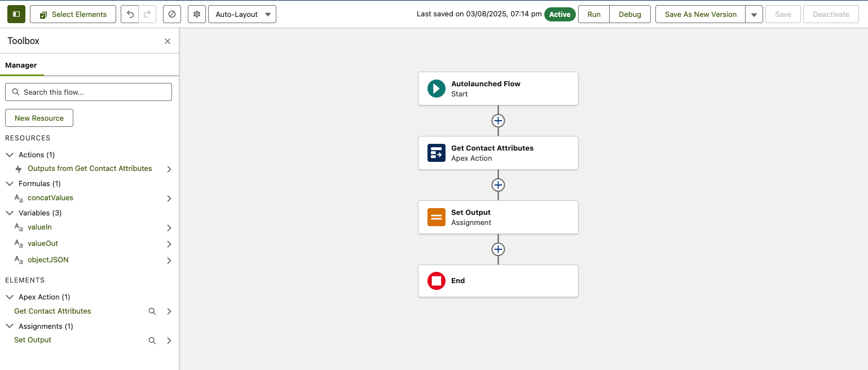The width and height of the screenshot is (868, 370).
Task: Open the Auto-Layout dropdown
Action: pos(242,14)
